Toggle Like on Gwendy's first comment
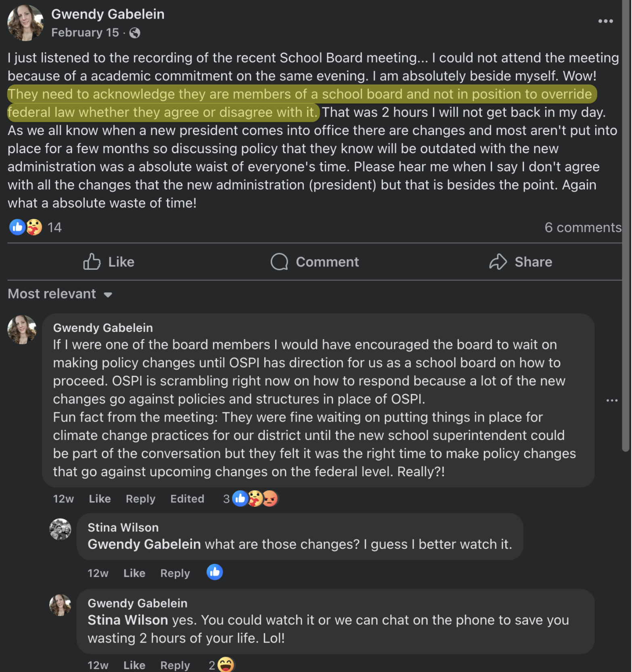The image size is (632, 672). (x=100, y=499)
